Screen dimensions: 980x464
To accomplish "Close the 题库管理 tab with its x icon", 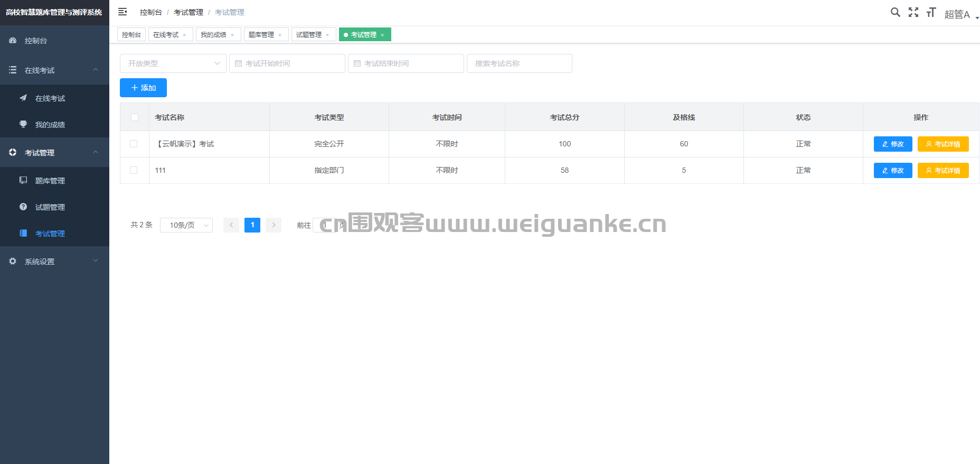I will (280, 35).
